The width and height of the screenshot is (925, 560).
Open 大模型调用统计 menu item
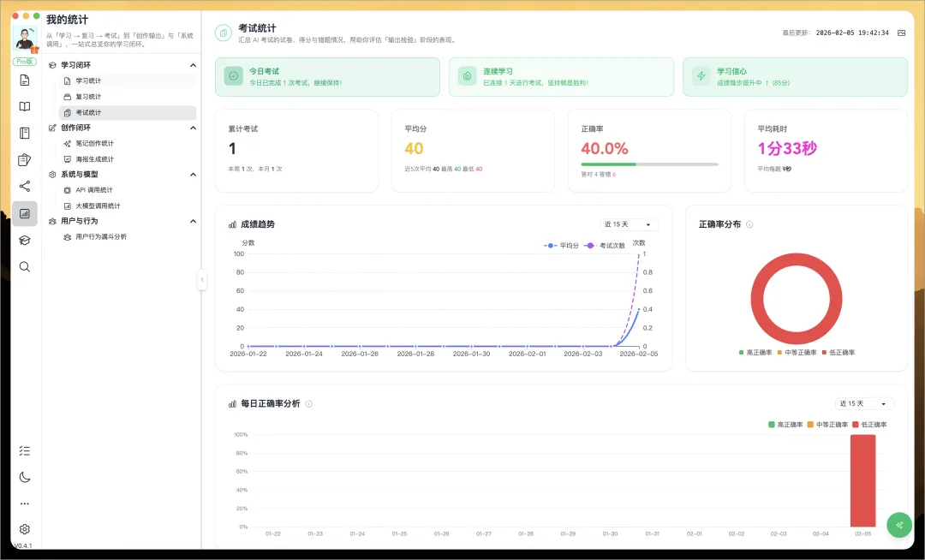(x=98, y=206)
